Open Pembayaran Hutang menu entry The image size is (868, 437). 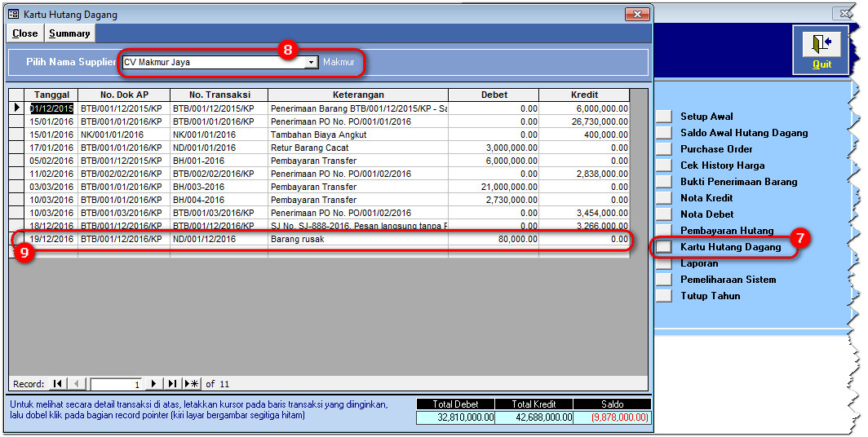pyautogui.click(x=727, y=231)
